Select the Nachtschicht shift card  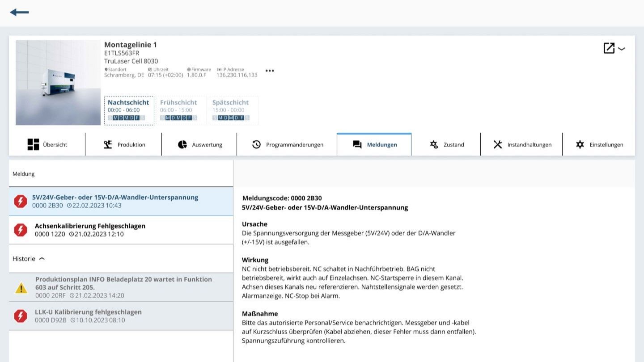pos(129,110)
